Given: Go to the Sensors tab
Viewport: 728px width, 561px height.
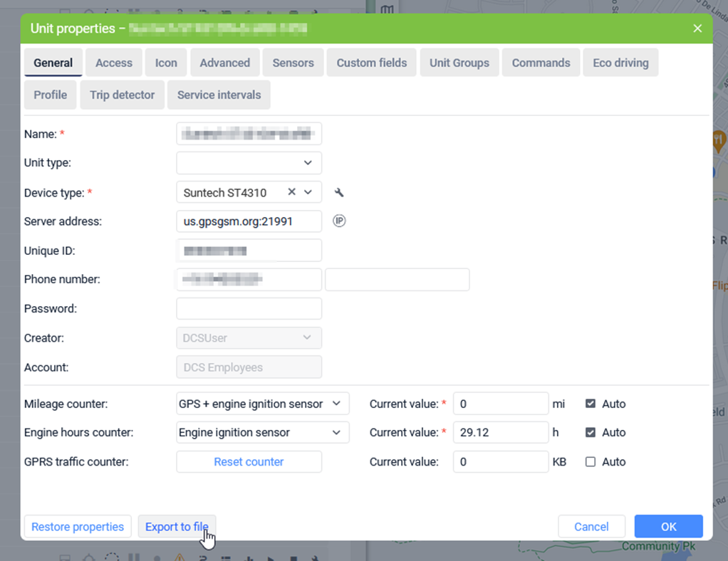Looking at the screenshot, I should pos(293,63).
